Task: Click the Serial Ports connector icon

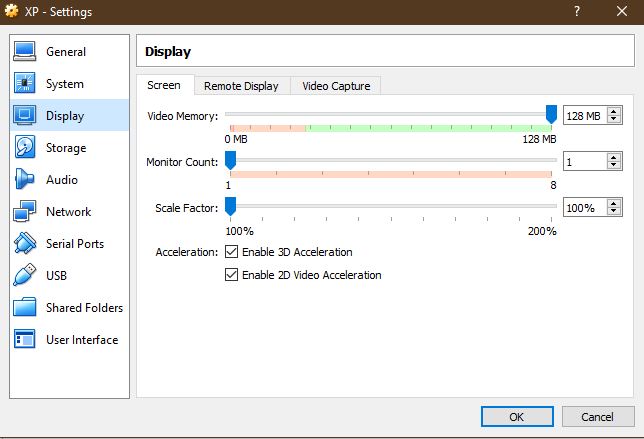Action: 25,243
